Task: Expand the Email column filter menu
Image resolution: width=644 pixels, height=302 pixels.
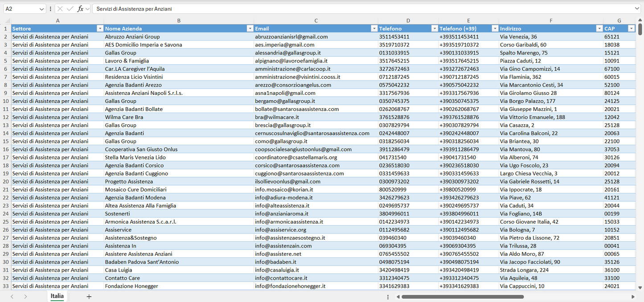Action: tap(374, 29)
